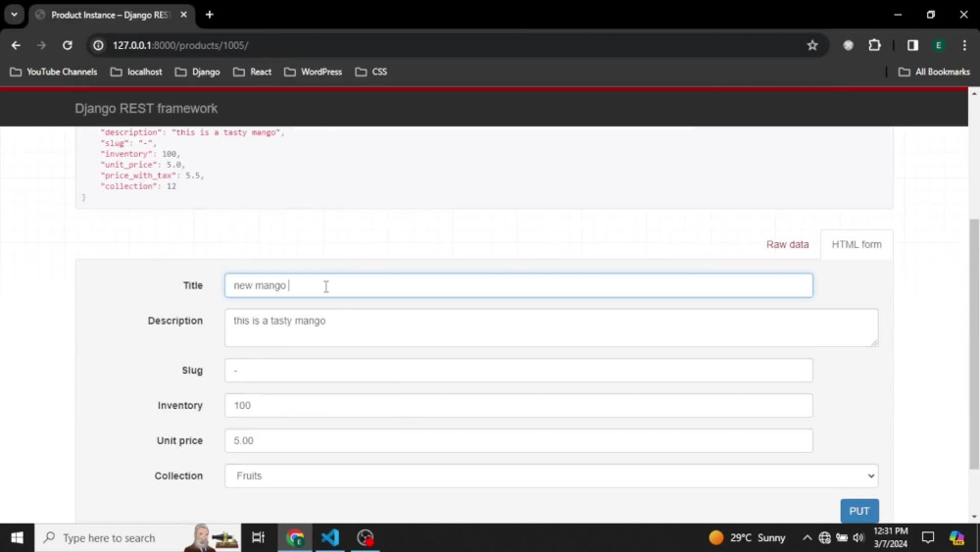Screen dimensions: 980x552
Task: Open the React bookmark folder
Action: coord(253,72)
